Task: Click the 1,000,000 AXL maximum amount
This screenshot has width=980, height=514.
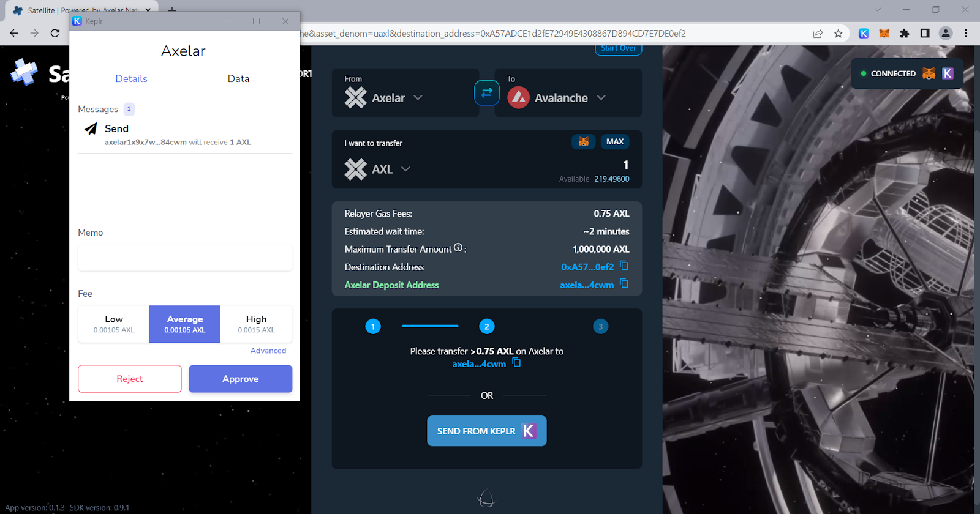Action: (x=601, y=249)
